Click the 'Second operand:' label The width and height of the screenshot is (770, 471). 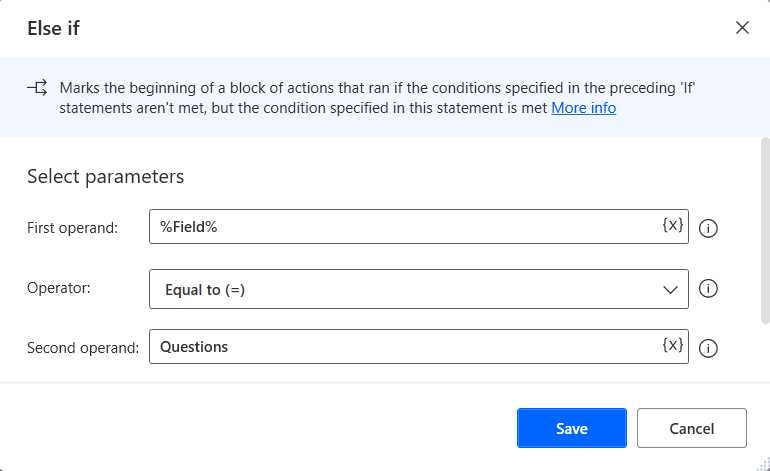pos(83,348)
